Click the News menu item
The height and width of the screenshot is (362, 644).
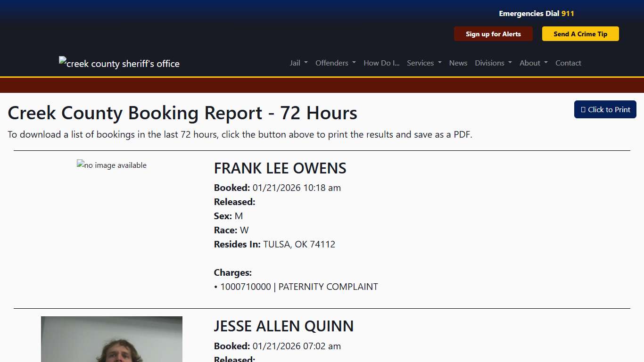[x=458, y=63]
